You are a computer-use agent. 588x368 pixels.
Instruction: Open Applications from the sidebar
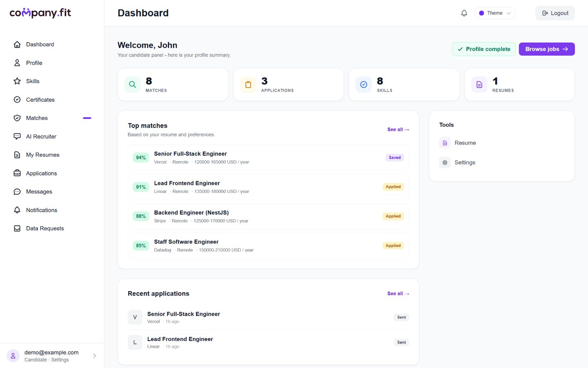(52, 173)
